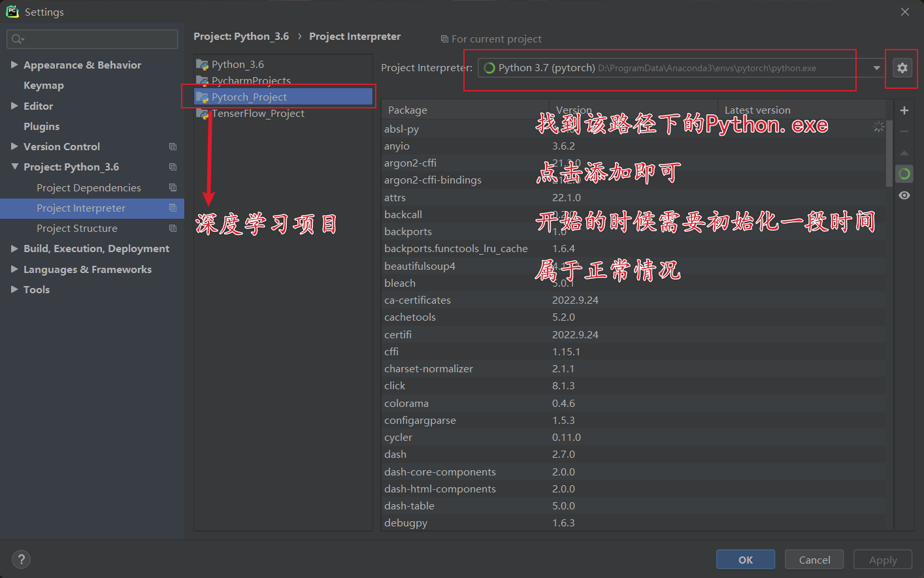
Task: Select the PycharmProjects entry in the list
Action: [284, 81]
